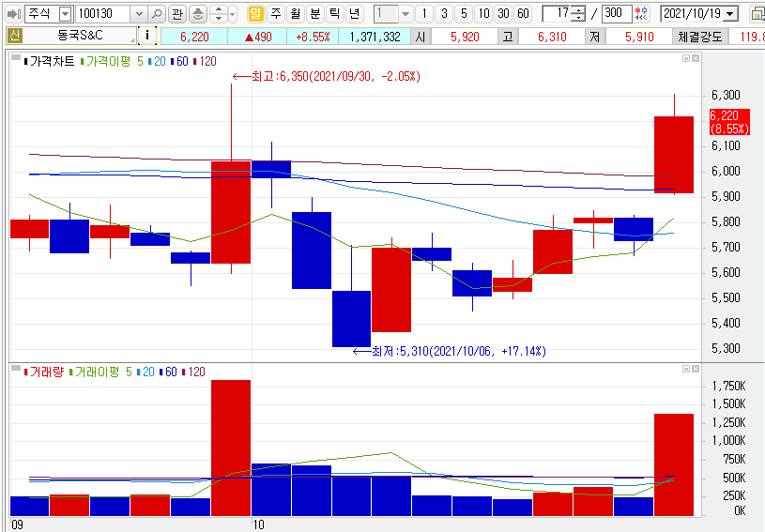
Task: Open the interval value dropdown showing 1
Action: coord(405,14)
